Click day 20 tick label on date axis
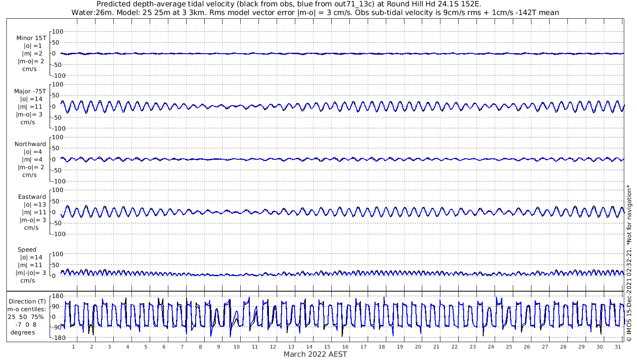The width and height of the screenshot is (637, 364). coord(418,347)
